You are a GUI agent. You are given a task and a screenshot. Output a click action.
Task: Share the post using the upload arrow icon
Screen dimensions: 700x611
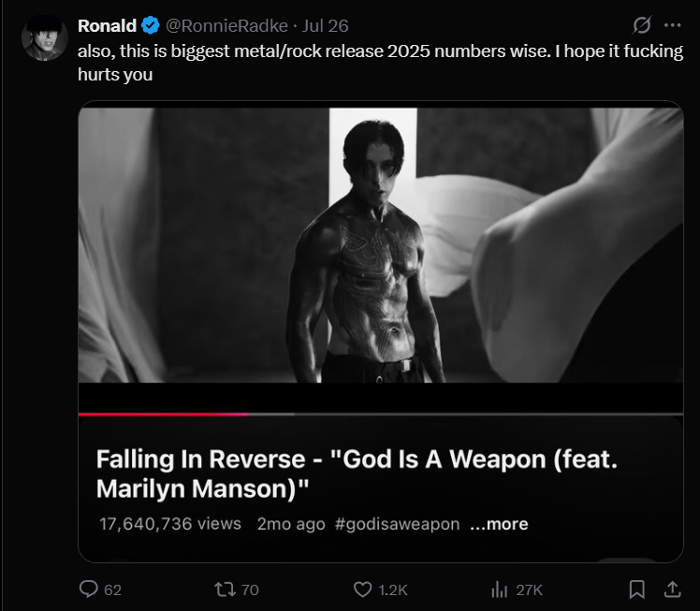[672, 589]
